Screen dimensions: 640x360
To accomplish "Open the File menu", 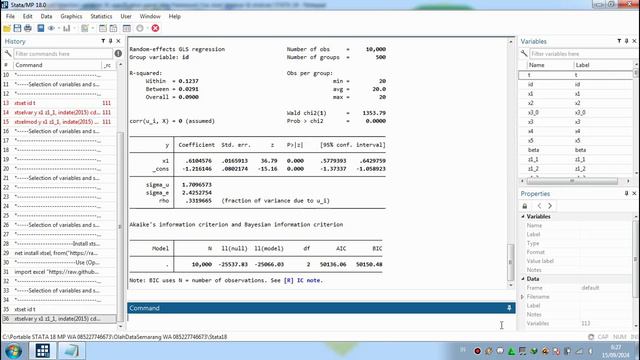I will click(x=10, y=16).
